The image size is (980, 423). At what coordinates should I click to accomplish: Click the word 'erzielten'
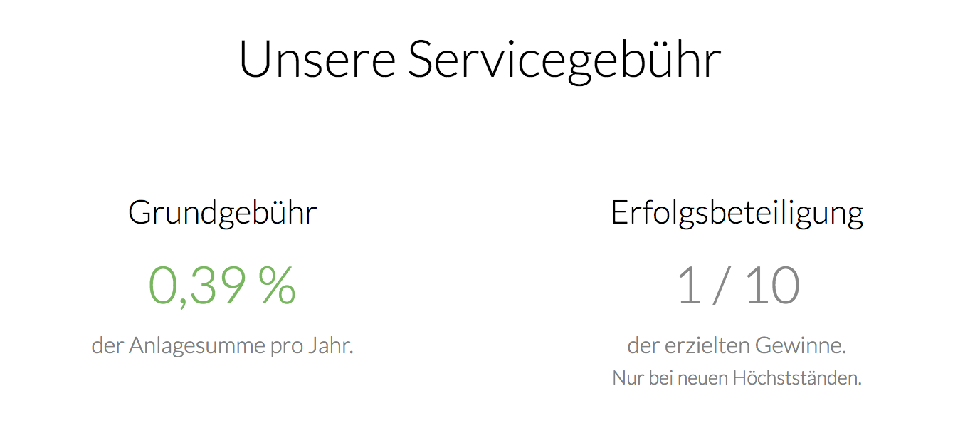(x=707, y=346)
